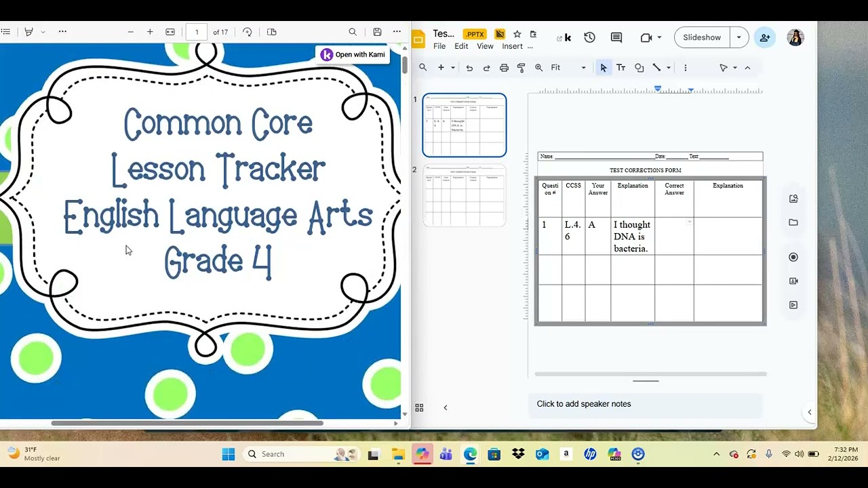Open version history clock icon
The image size is (868, 488).
point(589,38)
